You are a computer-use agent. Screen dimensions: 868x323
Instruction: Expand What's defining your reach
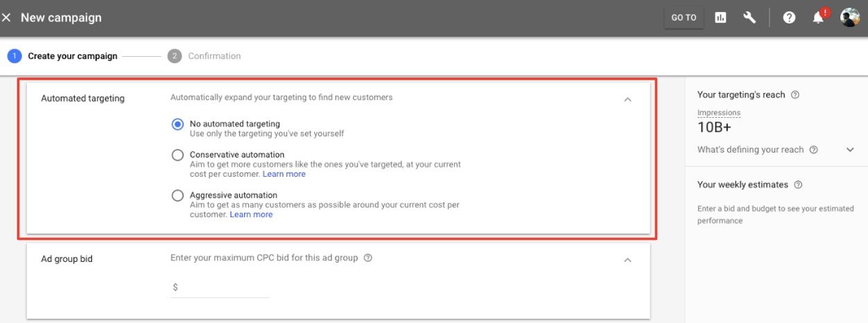pos(850,150)
